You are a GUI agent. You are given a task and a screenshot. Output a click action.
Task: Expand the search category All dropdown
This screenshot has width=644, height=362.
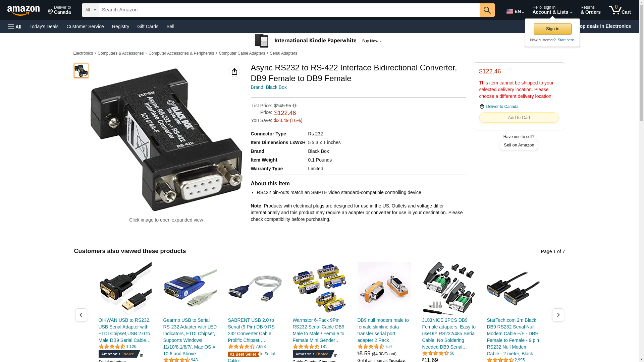[91, 10]
